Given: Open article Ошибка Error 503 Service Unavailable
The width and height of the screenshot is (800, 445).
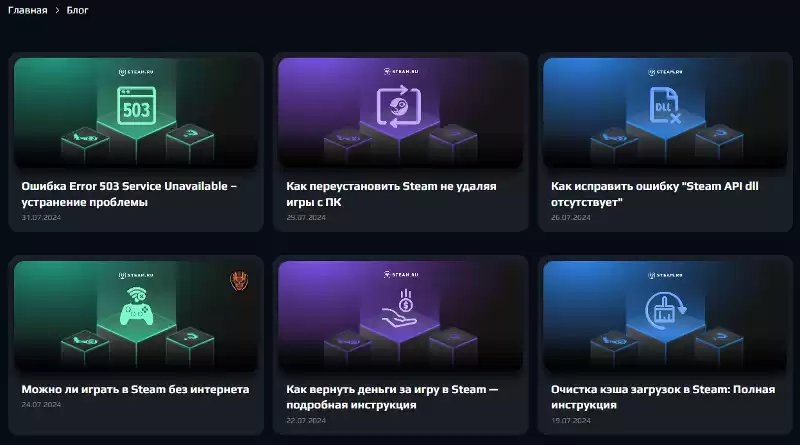Looking at the screenshot, I should [x=129, y=194].
